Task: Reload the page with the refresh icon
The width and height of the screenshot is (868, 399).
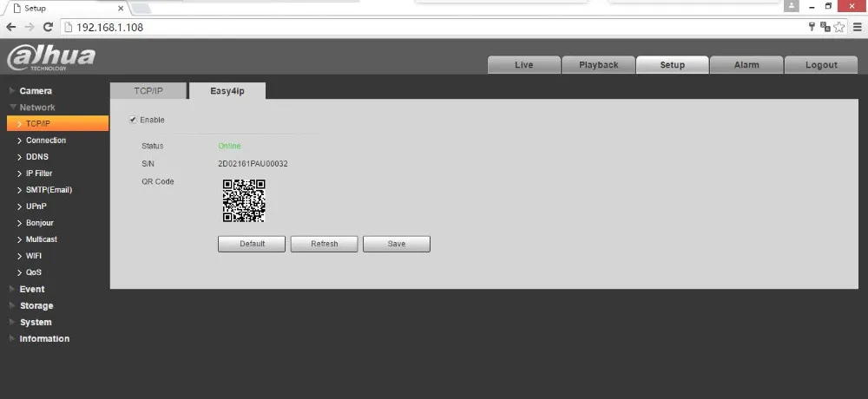Action: (x=48, y=27)
